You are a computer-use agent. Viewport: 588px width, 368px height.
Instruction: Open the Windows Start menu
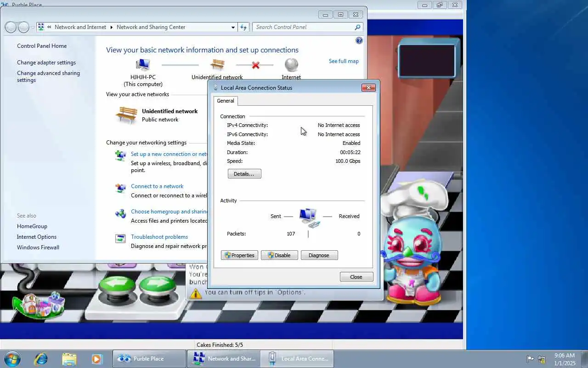click(12, 359)
